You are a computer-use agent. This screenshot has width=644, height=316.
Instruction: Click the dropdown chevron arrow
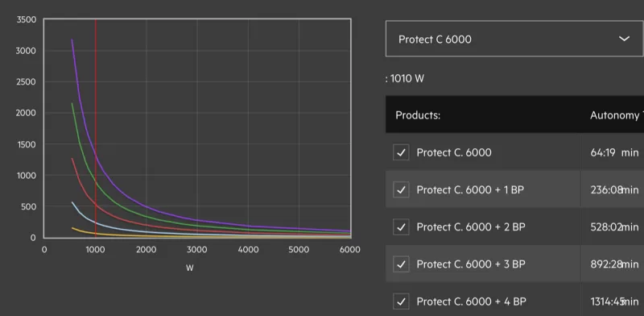click(624, 39)
